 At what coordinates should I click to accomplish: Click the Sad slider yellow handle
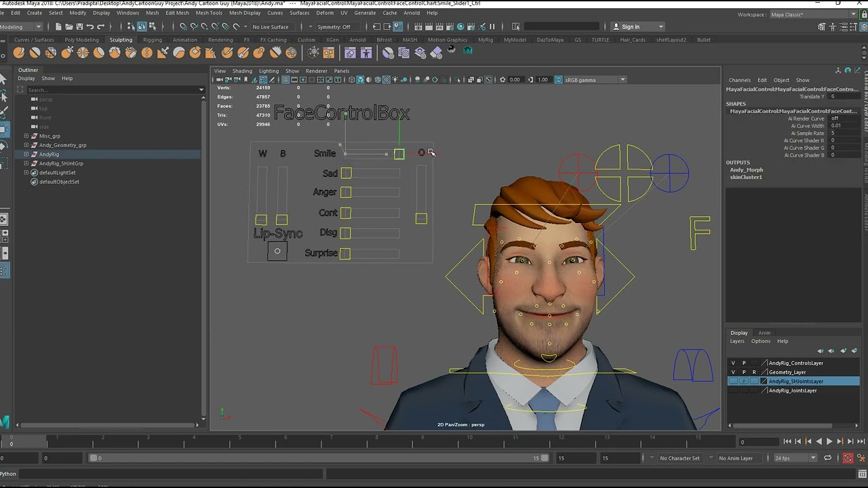click(x=347, y=174)
